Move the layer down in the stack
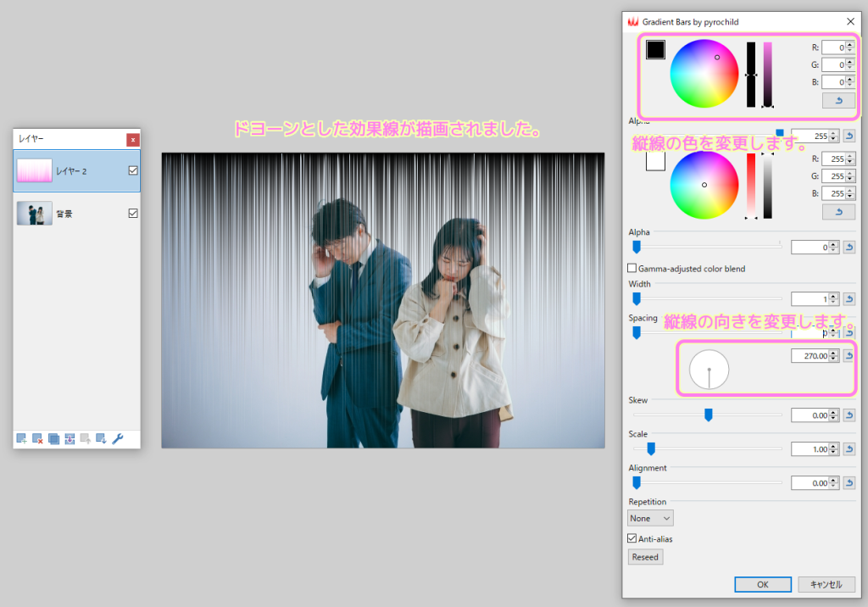The width and height of the screenshot is (868, 607). coord(100,439)
